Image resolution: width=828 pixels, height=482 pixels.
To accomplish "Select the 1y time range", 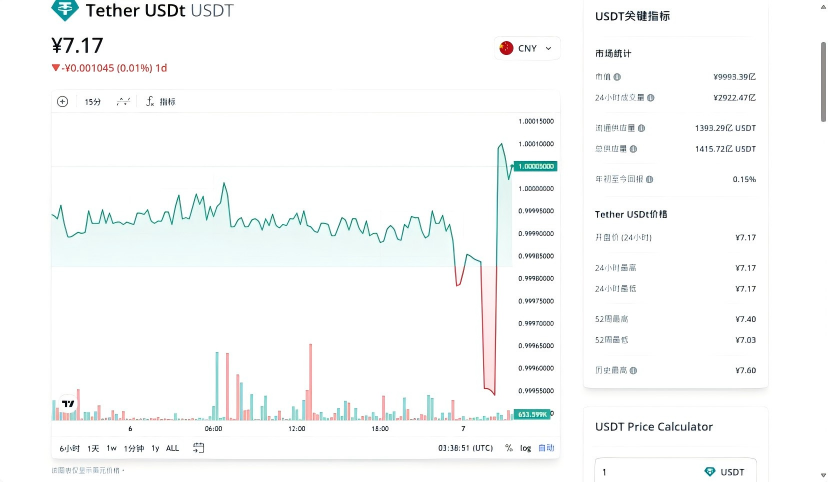I will 155,448.
